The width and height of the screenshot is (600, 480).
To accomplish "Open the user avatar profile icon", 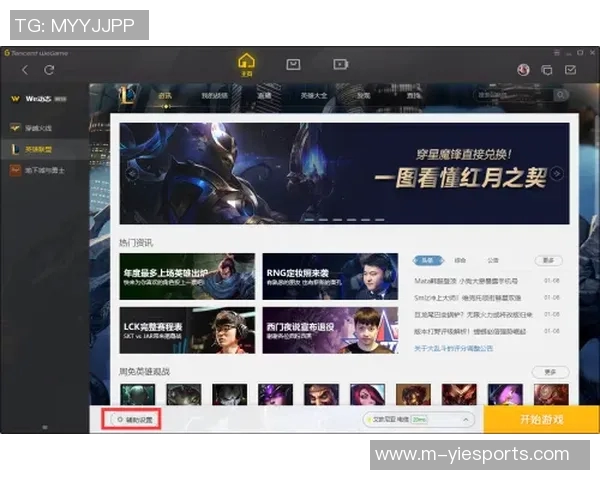I will [x=522, y=70].
